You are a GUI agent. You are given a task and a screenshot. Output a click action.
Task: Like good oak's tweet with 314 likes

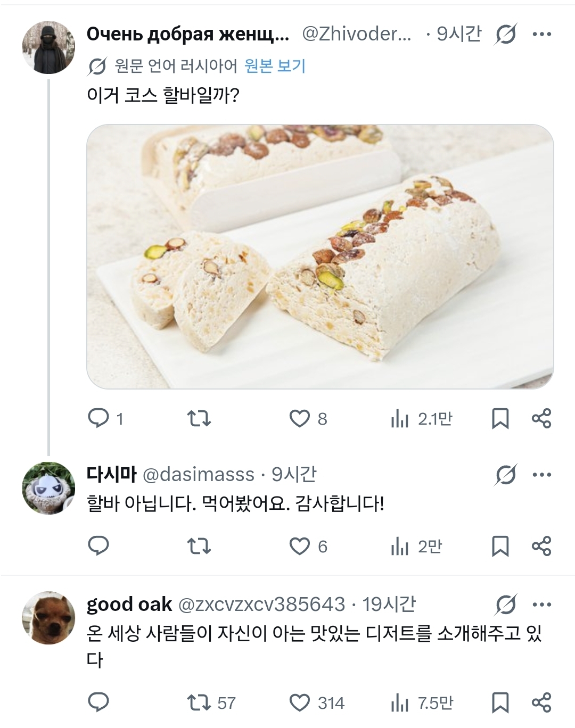point(300,703)
